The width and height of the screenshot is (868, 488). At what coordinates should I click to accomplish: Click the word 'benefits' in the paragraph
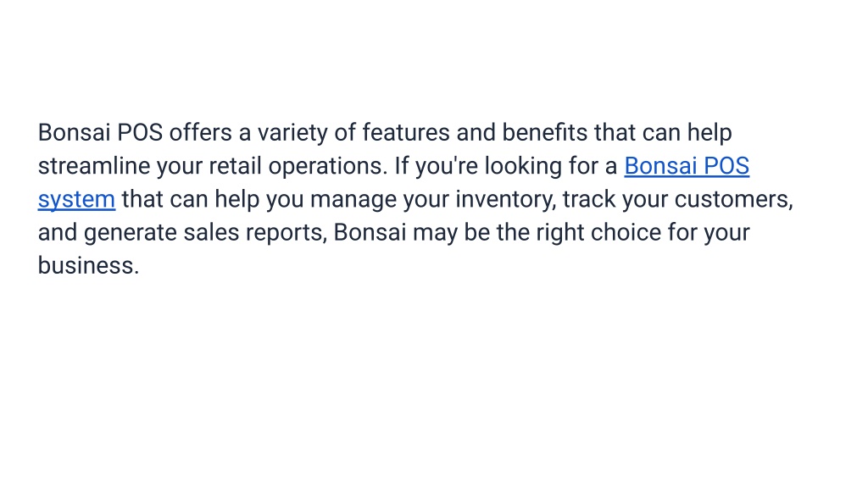coord(545,133)
